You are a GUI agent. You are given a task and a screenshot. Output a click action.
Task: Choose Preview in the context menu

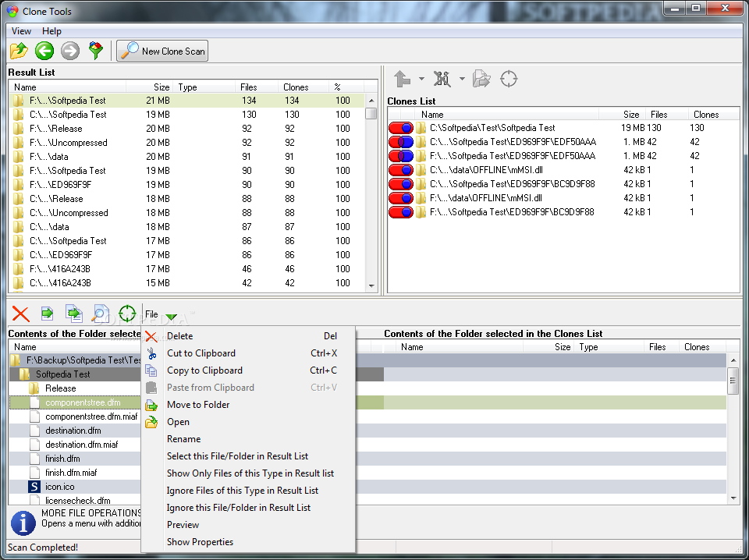click(248, 525)
